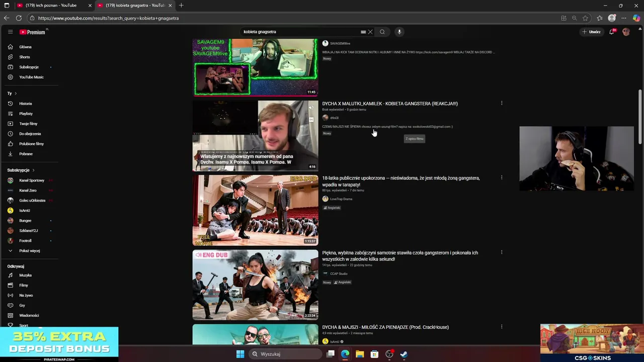The height and width of the screenshot is (362, 644).
Task: Open Na żywo live section
Action: tap(26, 295)
